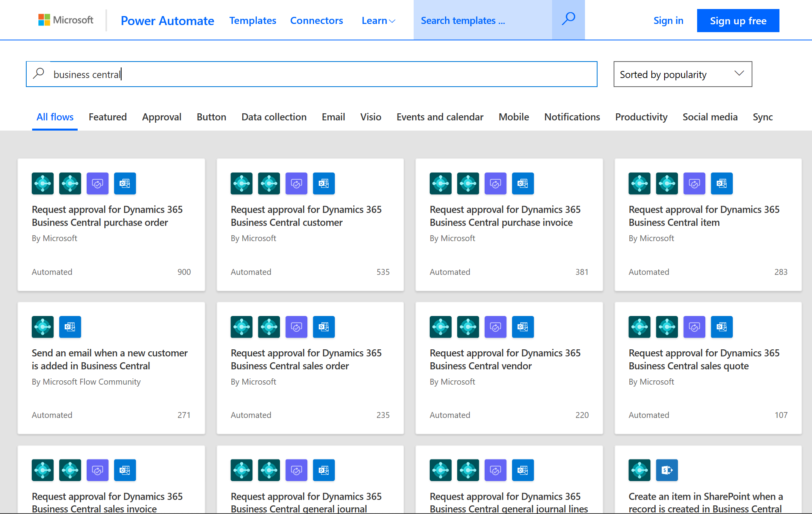Click the Microsoft logo
Image resolution: width=812 pixels, height=514 pixels.
click(66, 20)
